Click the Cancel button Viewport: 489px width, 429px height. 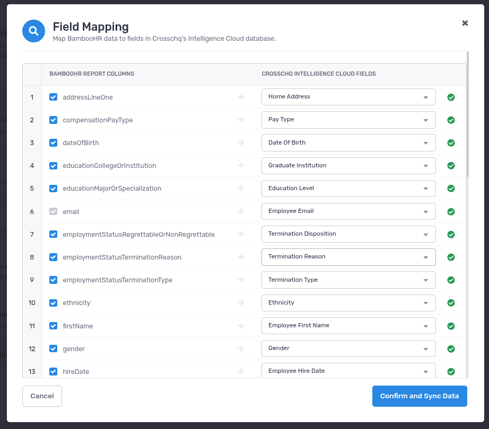(x=42, y=396)
